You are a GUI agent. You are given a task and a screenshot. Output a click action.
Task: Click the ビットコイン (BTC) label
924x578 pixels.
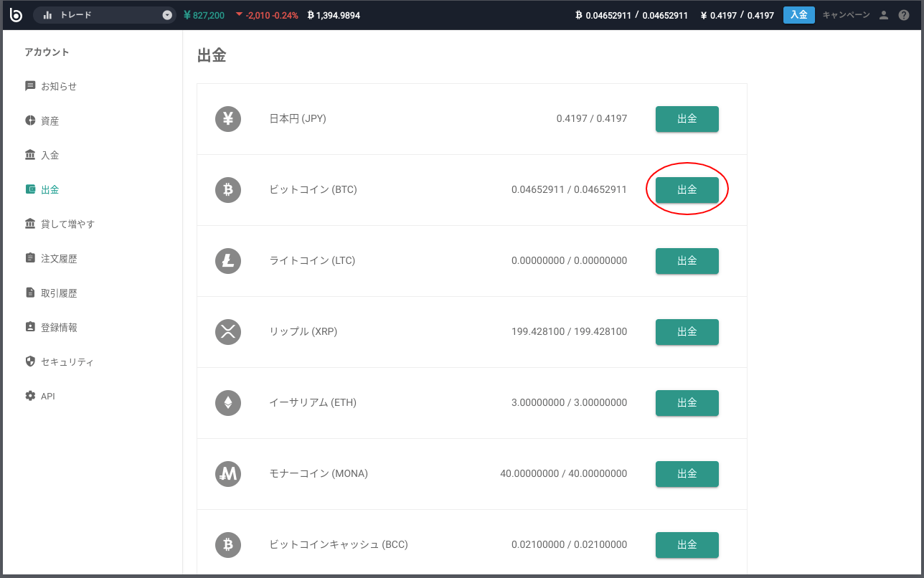tap(313, 190)
